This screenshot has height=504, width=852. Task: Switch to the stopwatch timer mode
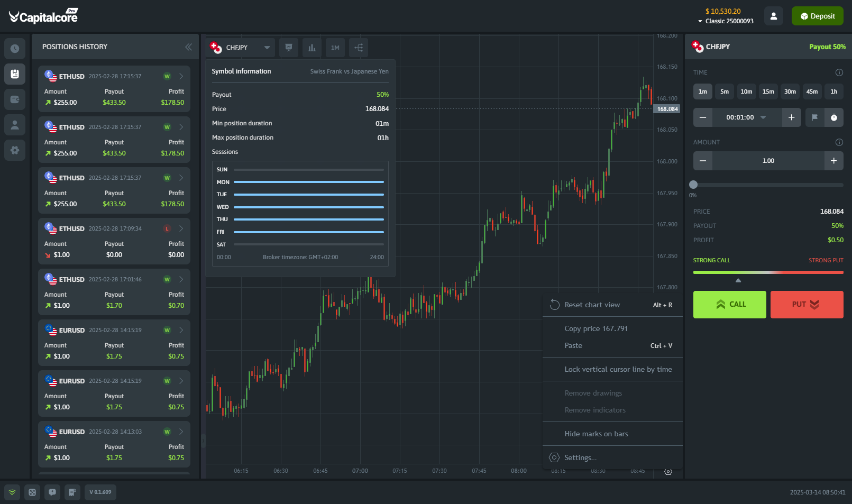[834, 117]
